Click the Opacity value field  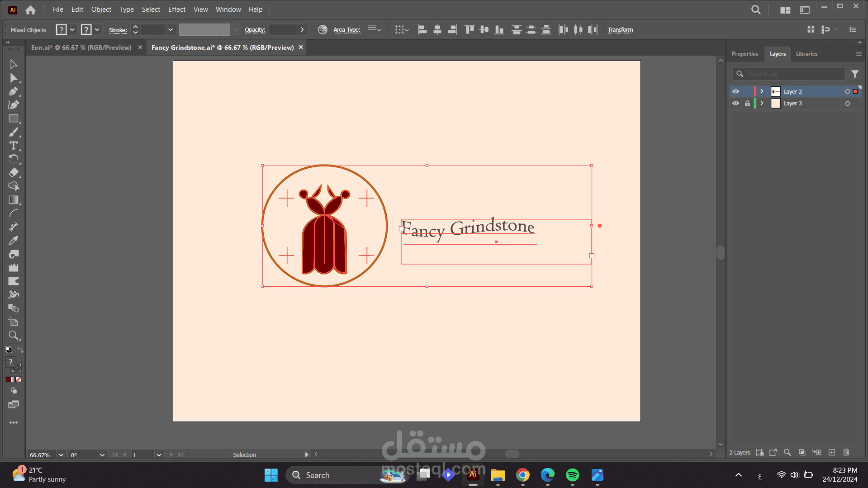[x=283, y=30]
